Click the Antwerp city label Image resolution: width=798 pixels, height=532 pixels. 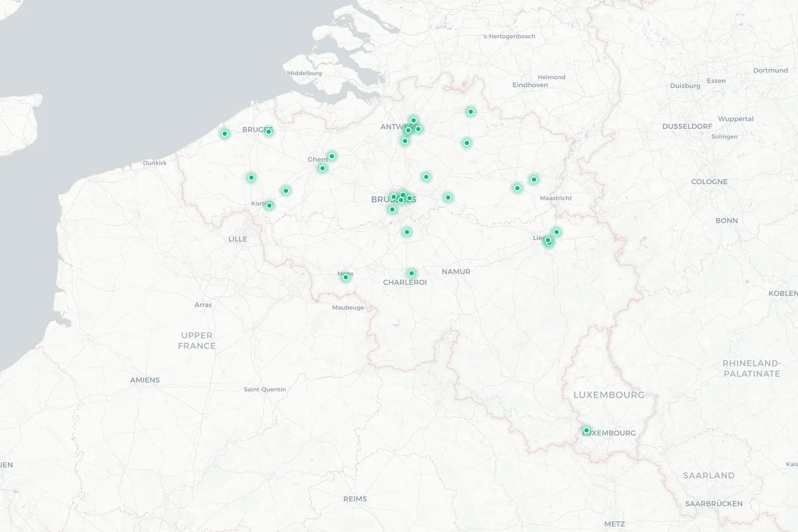(399, 126)
